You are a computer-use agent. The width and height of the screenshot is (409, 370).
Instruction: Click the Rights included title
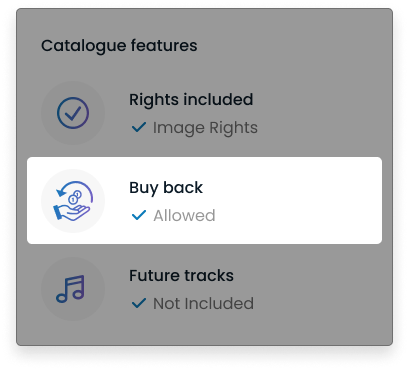191,100
